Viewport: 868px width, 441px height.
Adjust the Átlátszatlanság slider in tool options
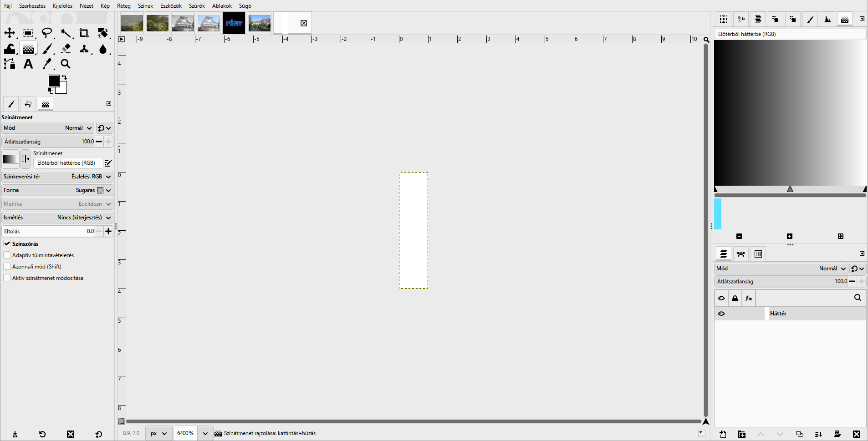(48, 142)
